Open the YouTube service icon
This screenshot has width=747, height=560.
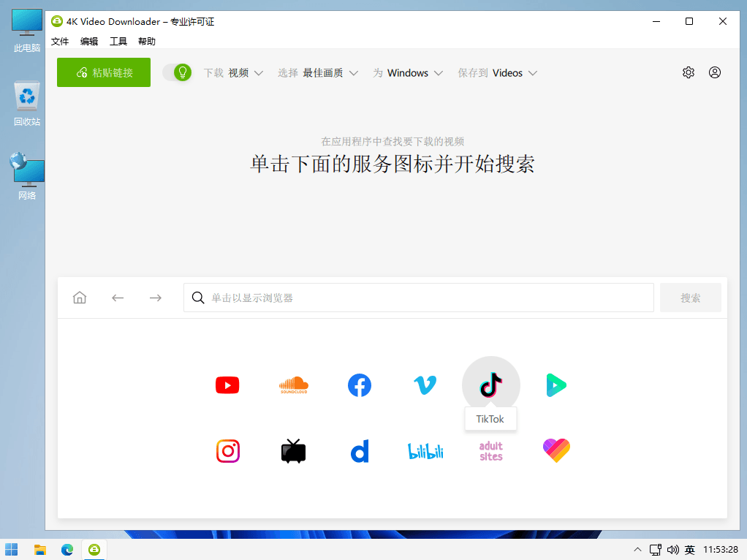click(227, 385)
